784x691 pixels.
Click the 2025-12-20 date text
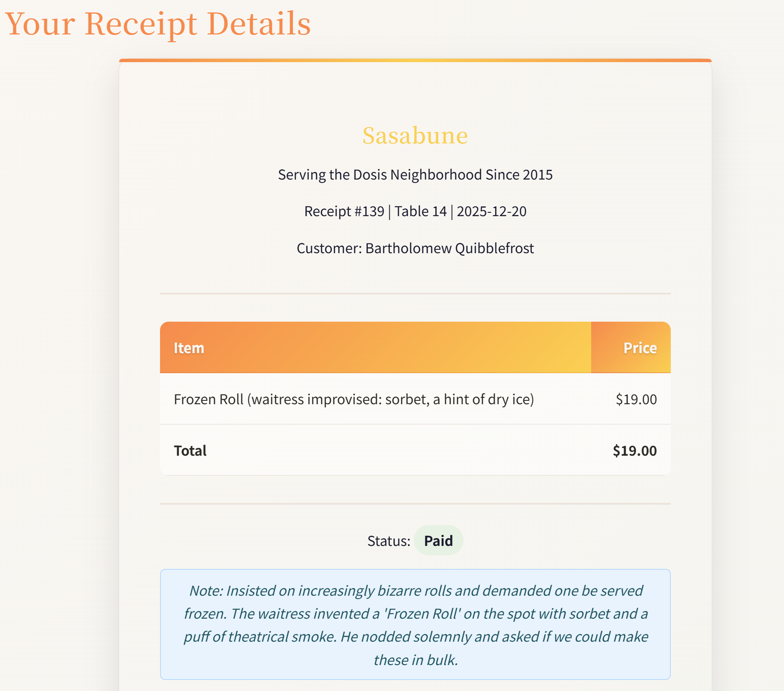[x=492, y=211]
